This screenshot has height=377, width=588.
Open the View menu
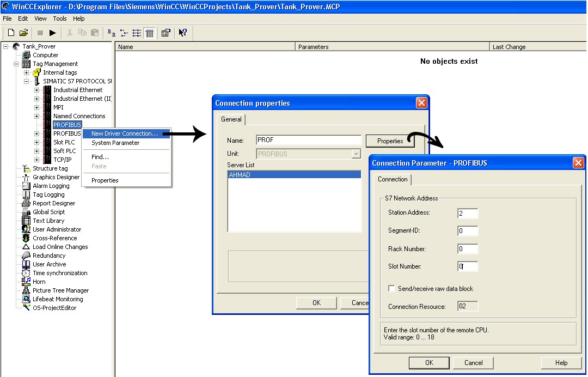pyautogui.click(x=40, y=19)
